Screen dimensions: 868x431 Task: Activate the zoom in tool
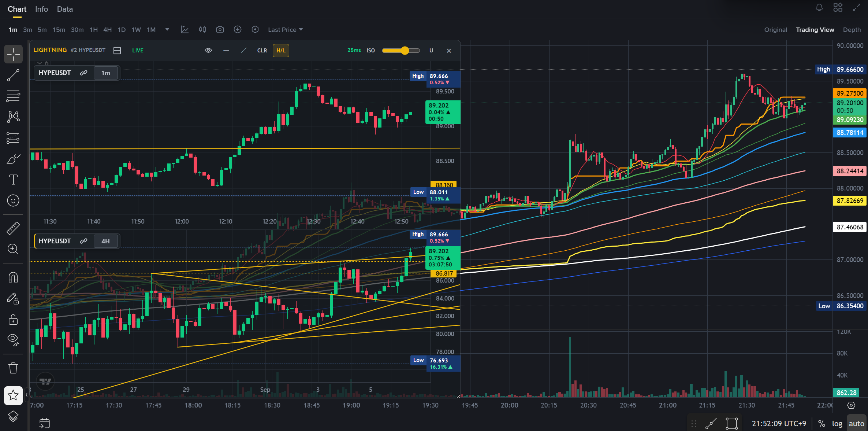[x=13, y=249]
